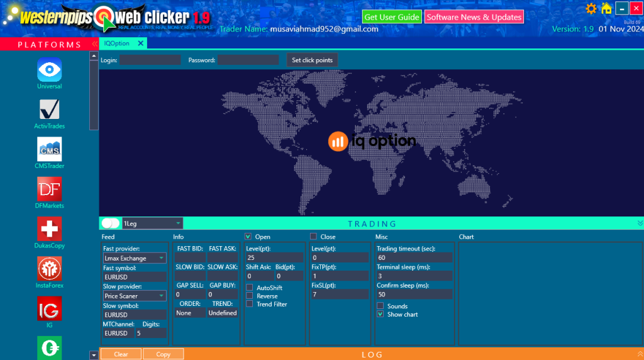Image resolution: width=644 pixels, height=360 pixels.
Task: Click the ORDER value None
Action: pyautogui.click(x=190, y=313)
